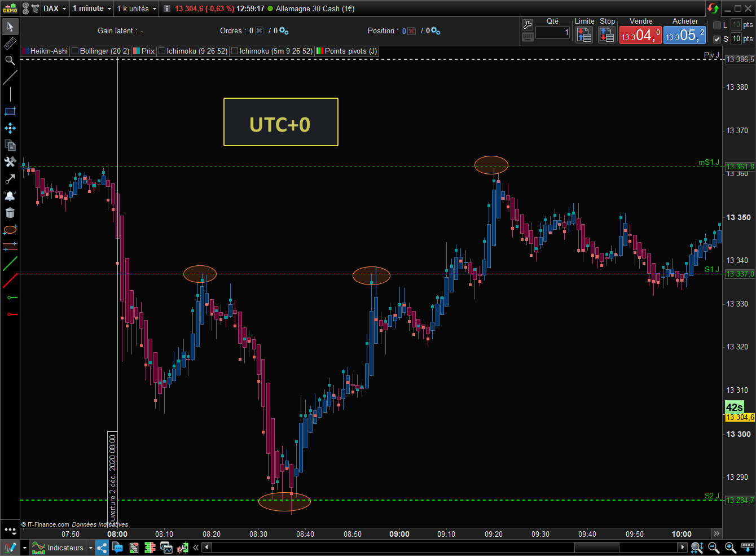Click the Heikin-Ashi color swatch
The height and width of the screenshot is (556, 756).
click(25, 51)
